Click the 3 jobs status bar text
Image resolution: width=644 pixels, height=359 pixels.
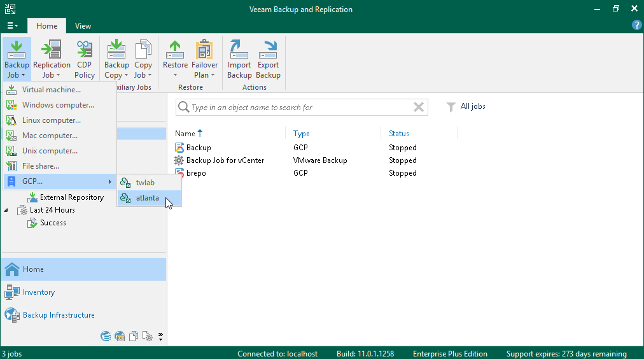point(12,354)
